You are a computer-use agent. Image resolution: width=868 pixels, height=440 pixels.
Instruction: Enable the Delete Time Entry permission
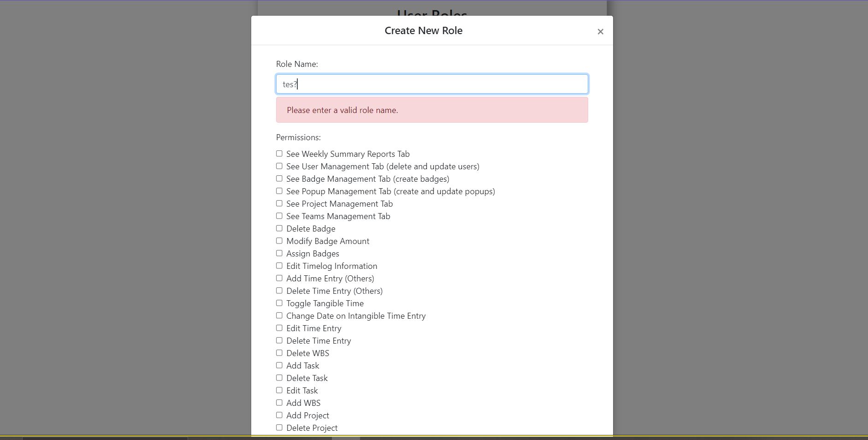click(279, 340)
